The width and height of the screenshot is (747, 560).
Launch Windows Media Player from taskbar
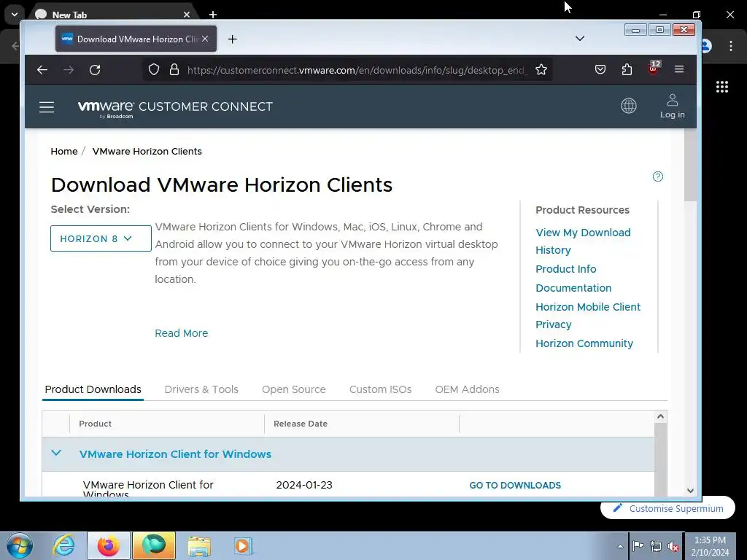243,546
